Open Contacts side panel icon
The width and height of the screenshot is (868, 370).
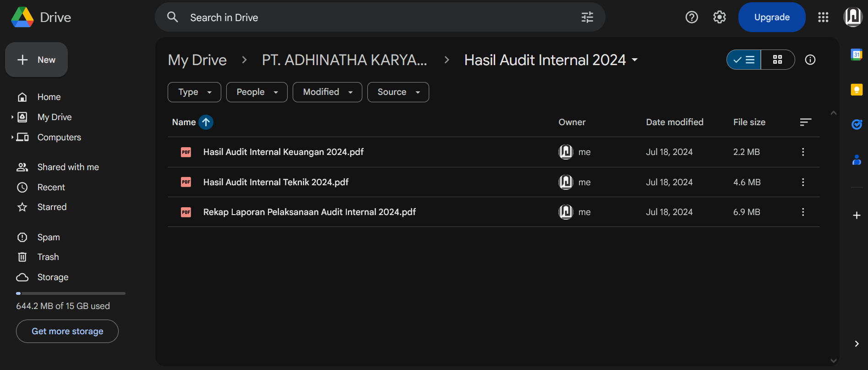pos(856,160)
